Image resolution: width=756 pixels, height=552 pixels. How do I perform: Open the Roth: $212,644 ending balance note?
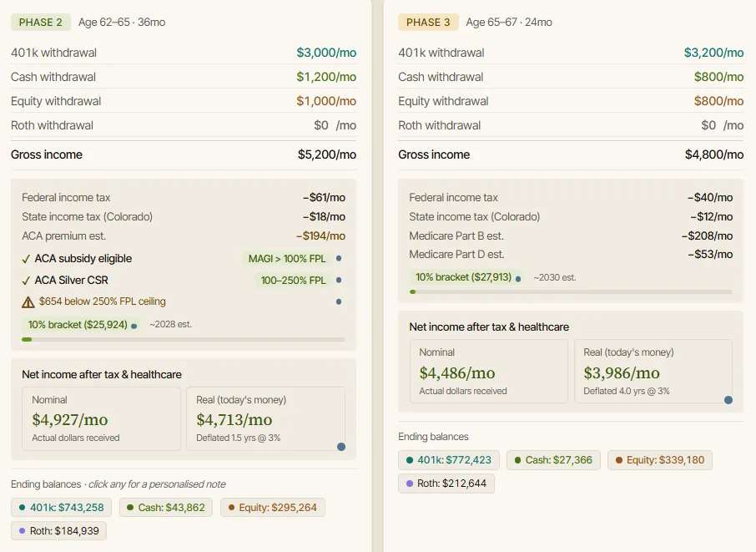pos(446,483)
